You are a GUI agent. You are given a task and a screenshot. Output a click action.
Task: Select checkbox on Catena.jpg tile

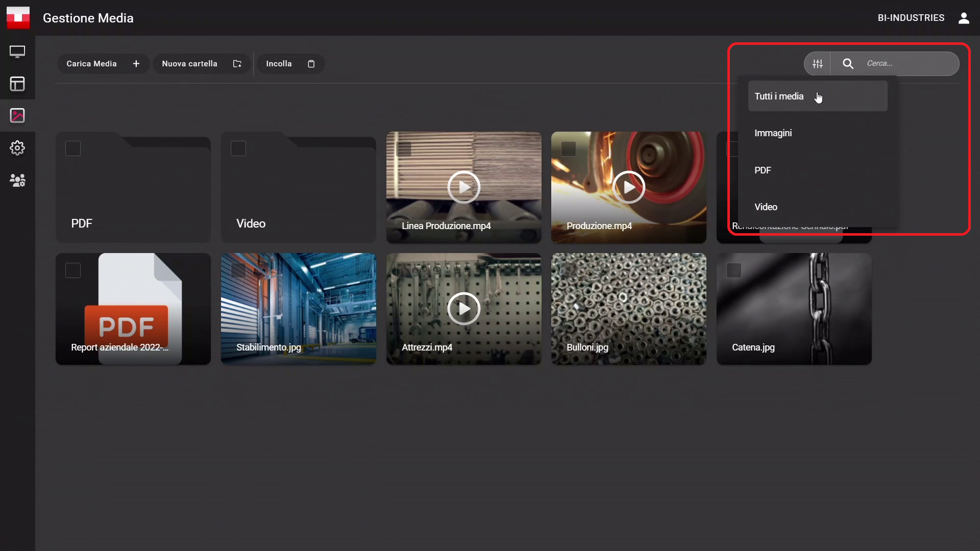click(x=733, y=270)
